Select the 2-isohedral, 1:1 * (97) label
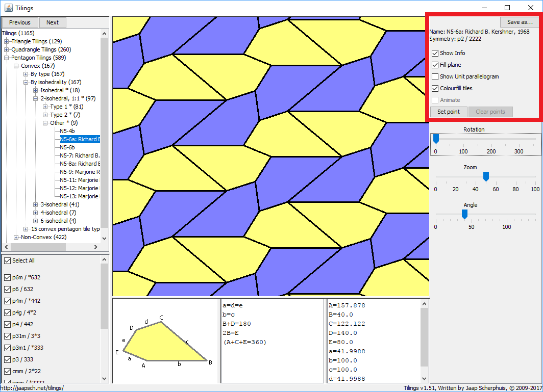 (68, 98)
